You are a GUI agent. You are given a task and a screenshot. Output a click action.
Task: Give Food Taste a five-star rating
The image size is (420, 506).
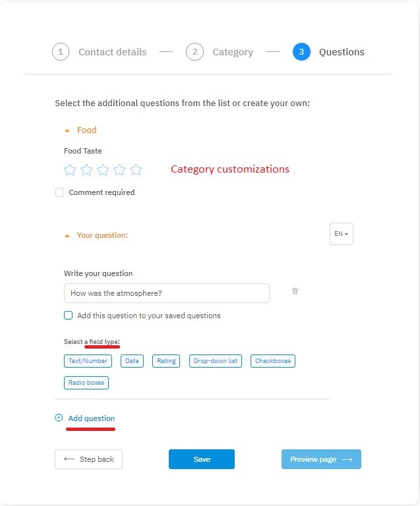[x=136, y=170]
